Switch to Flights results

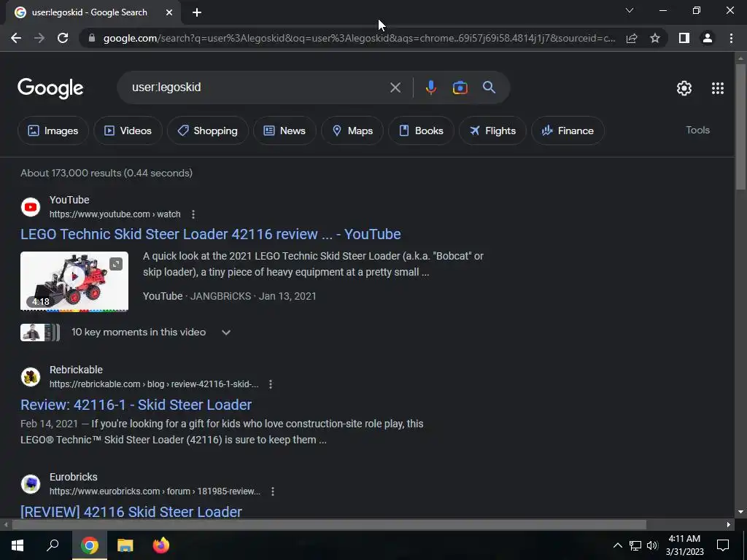[x=492, y=131]
